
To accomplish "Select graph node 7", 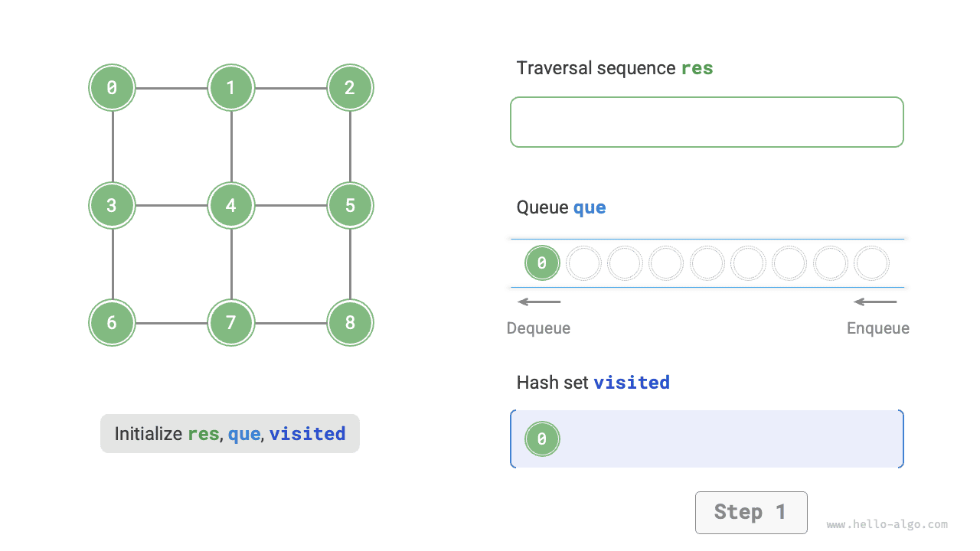I will 230,322.
